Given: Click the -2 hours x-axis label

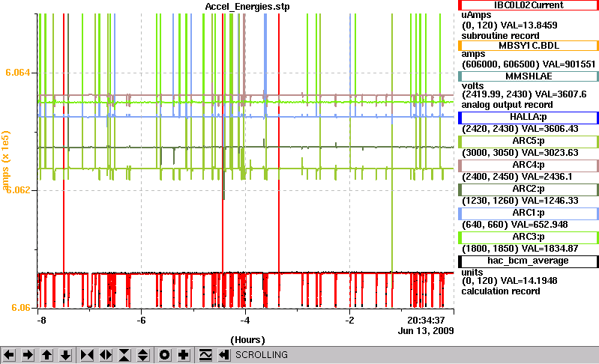Looking at the screenshot, I should tap(349, 321).
